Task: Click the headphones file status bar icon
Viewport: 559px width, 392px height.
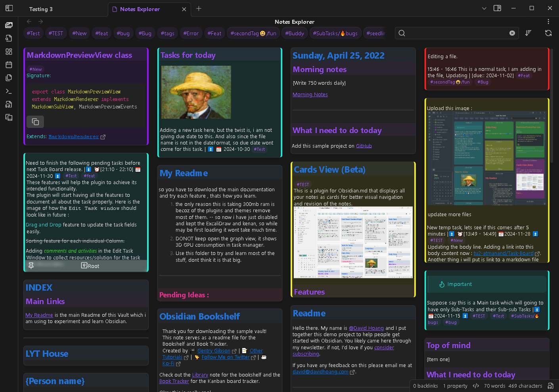Action: coord(550,386)
